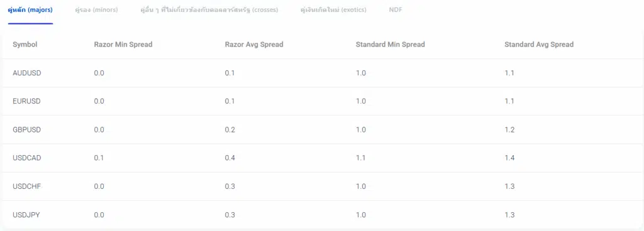The height and width of the screenshot is (231, 644).
Task: Select the GBPUSD symbol cell
Action: [x=26, y=129]
